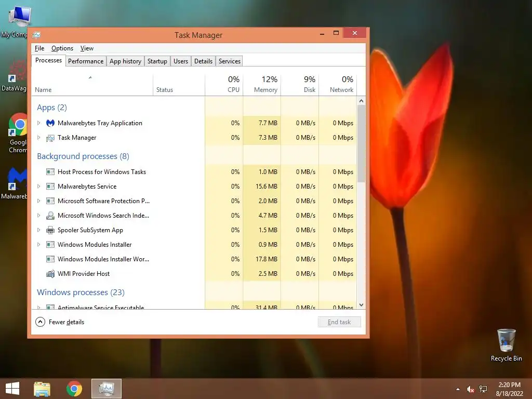Image resolution: width=532 pixels, height=399 pixels.
Task: Click the taskbar clock showing 2:20 PM
Action: [x=509, y=389]
